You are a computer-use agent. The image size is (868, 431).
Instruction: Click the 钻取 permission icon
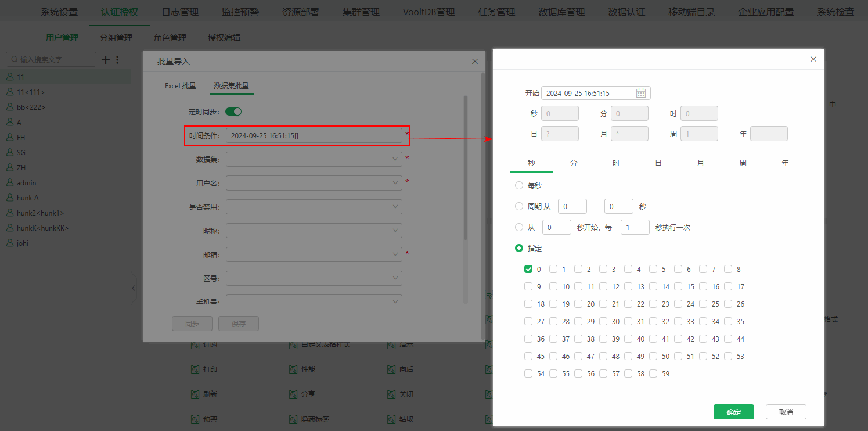392,419
